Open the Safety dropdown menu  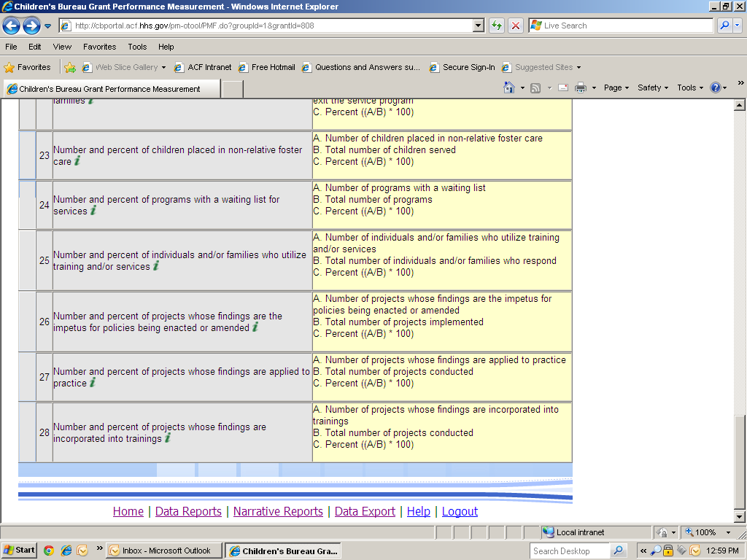coord(653,87)
